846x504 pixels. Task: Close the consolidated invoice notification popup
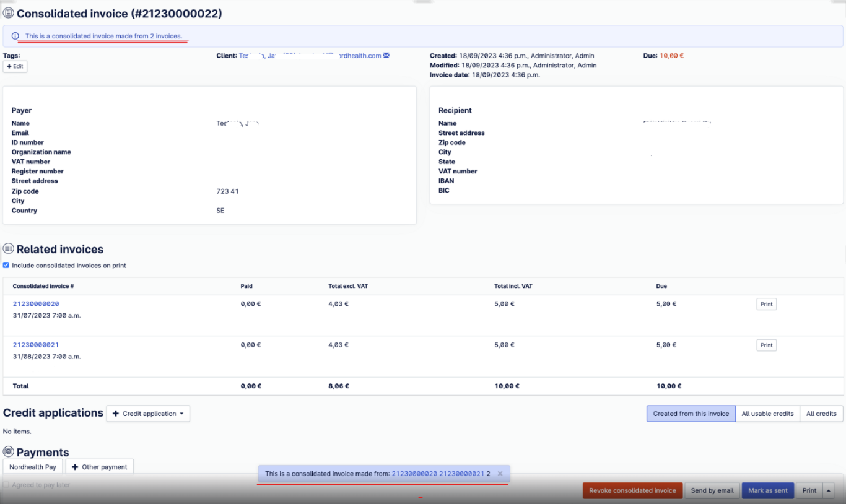click(500, 474)
